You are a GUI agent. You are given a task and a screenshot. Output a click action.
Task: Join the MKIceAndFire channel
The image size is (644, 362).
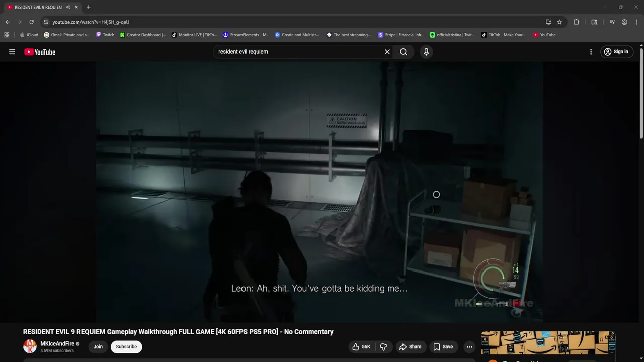click(x=98, y=347)
